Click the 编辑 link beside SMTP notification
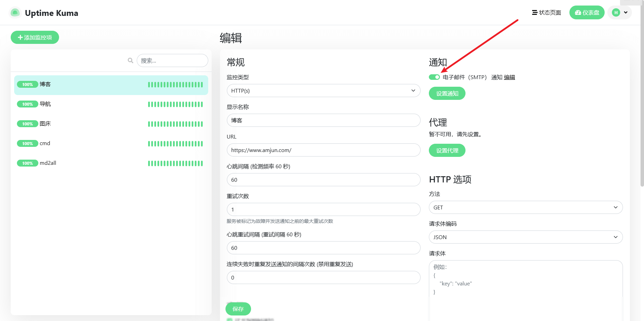The image size is (644, 321). click(510, 77)
